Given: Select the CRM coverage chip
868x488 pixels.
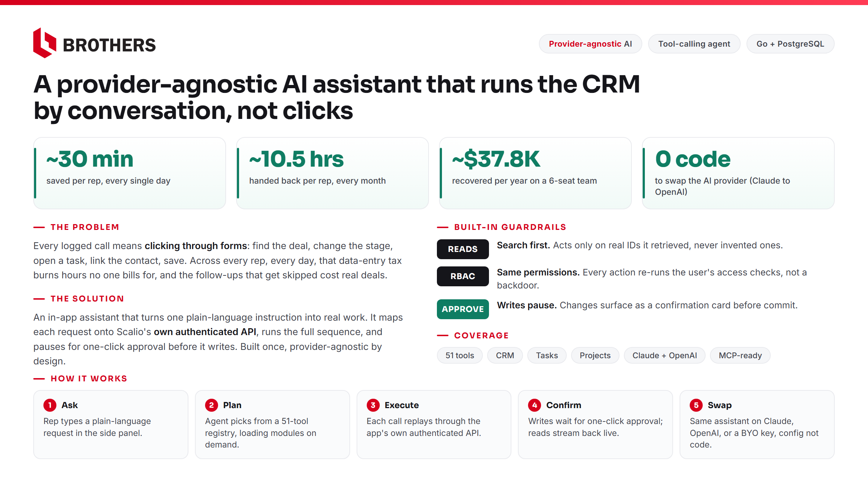Looking at the screenshot, I should pos(505,355).
